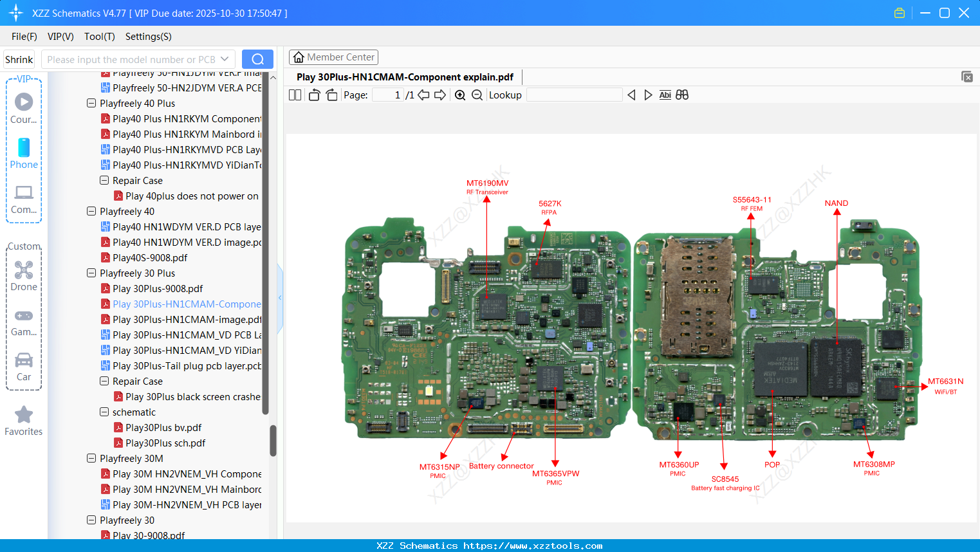Open Play 30M HN2VNEM_VH Component file
Image resolution: width=980 pixels, height=552 pixels.
tap(181, 474)
